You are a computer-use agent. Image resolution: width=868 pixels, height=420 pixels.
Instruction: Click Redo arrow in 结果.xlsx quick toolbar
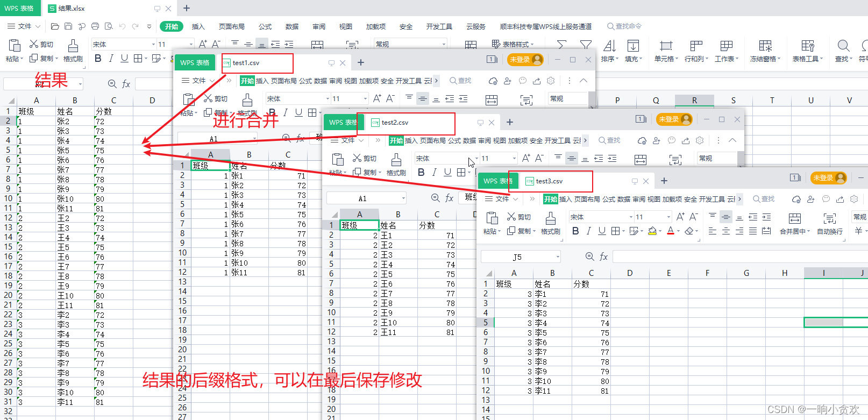coord(135,26)
